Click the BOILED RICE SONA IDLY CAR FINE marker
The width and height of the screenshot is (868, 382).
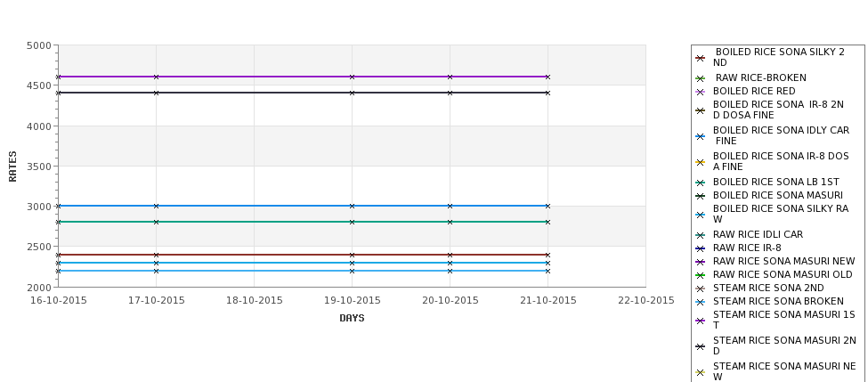(x=701, y=137)
